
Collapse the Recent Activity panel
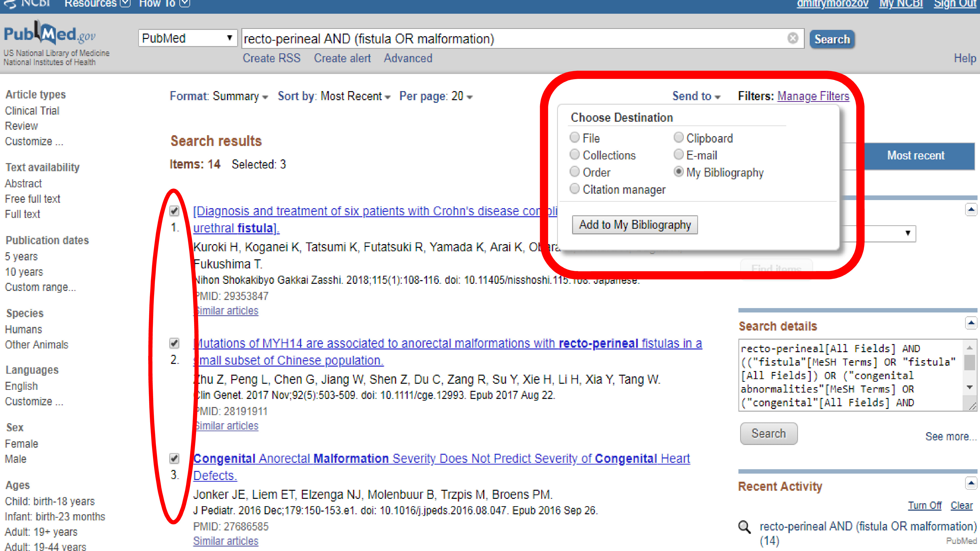click(x=971, y=483)
